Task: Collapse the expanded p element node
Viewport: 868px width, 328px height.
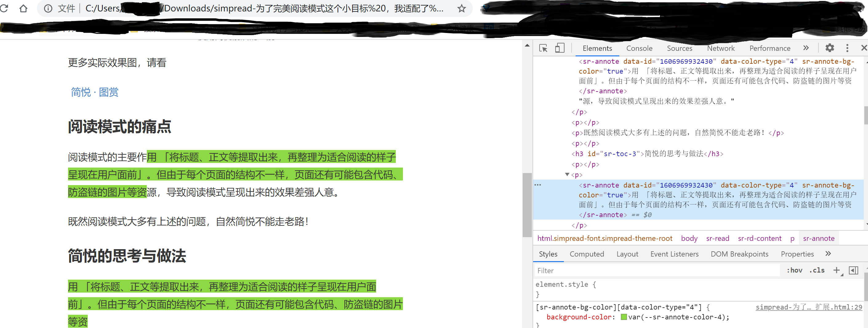Action: tap(568, 175)
